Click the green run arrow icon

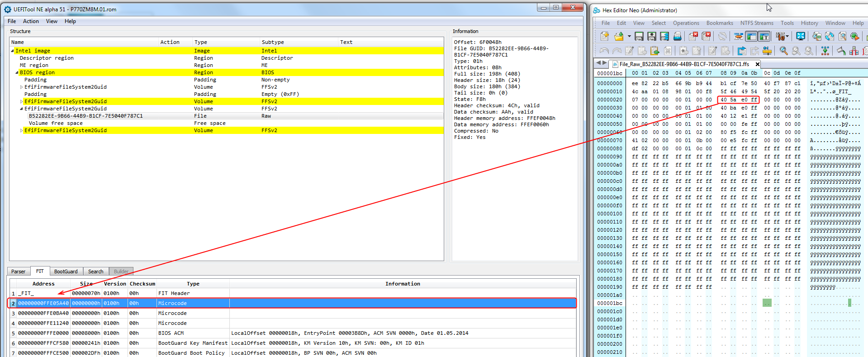tap(855, 36)
